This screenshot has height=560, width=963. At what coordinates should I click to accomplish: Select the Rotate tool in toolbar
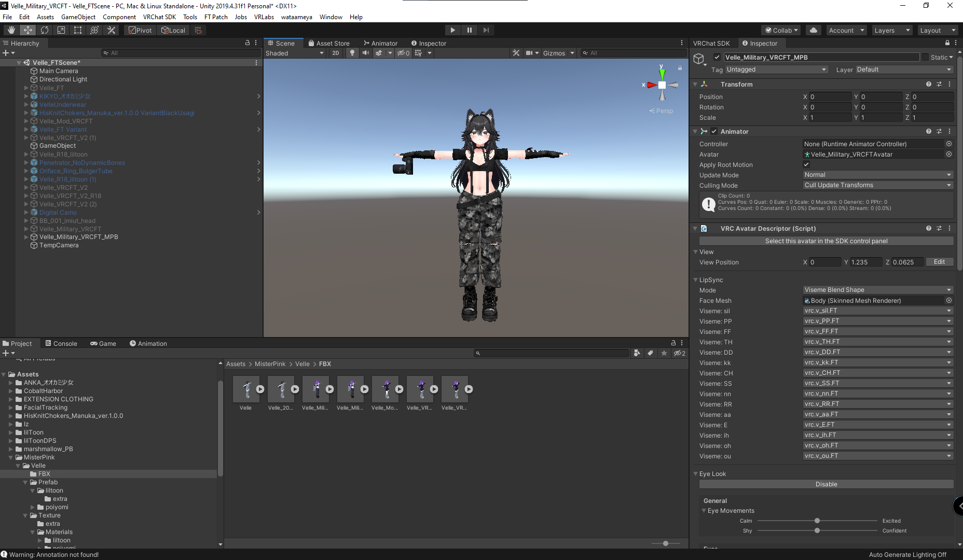(45, 30)
